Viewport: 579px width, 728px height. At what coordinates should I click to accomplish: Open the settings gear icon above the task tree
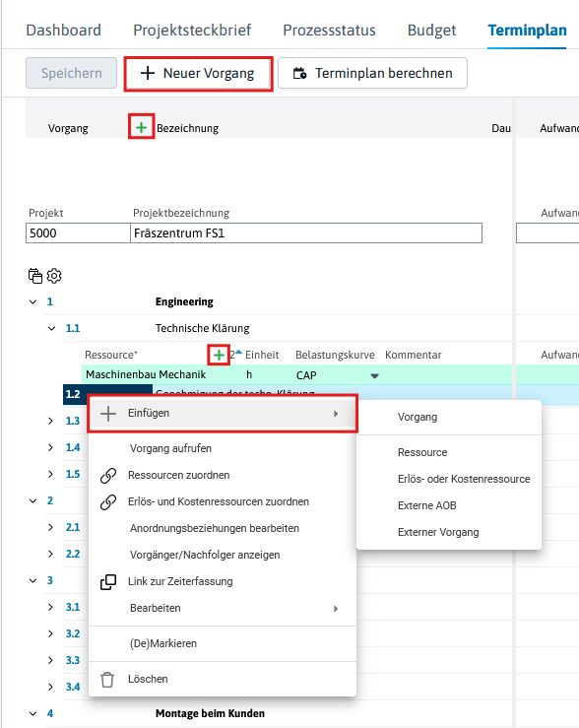coord(54,276)
